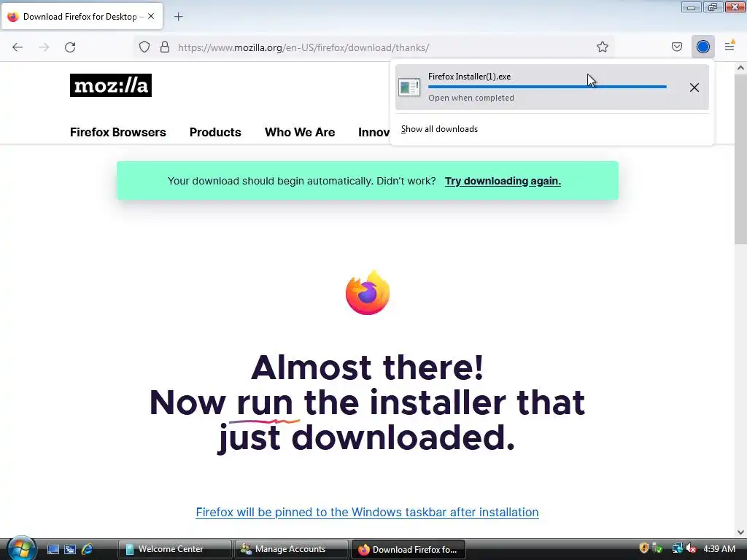Click the download progress bar
This screenshot has height=560, width=747.
click(x=547, y=87)
